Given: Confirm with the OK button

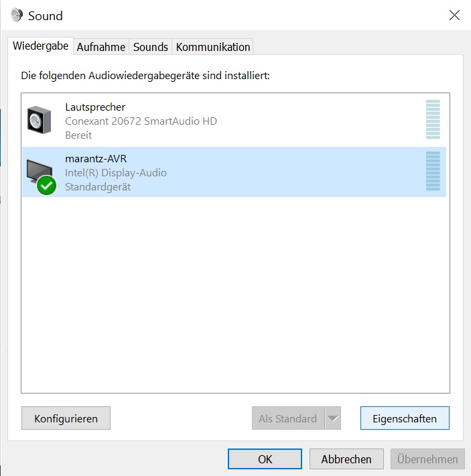Looking at the screenshot, I should click(265, 459).
